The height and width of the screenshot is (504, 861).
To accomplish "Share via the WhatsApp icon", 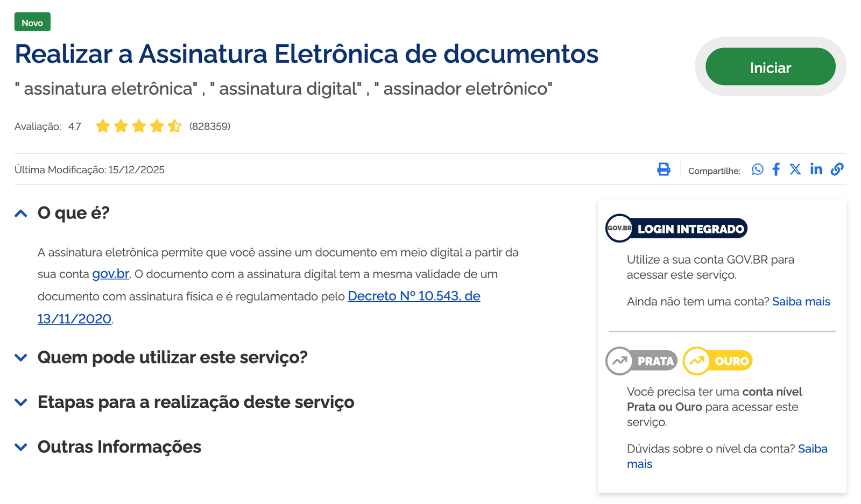I will tap(758, 169).
